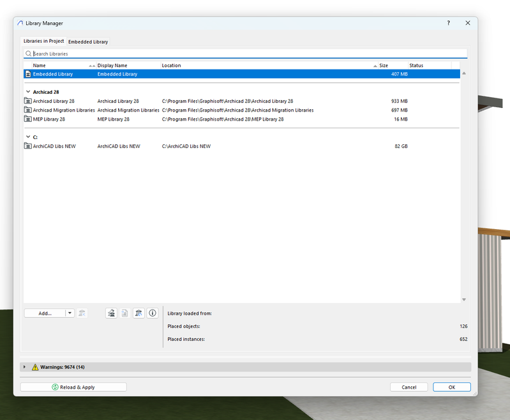
Task: Click the 407 MB size value
Action: 400,74
